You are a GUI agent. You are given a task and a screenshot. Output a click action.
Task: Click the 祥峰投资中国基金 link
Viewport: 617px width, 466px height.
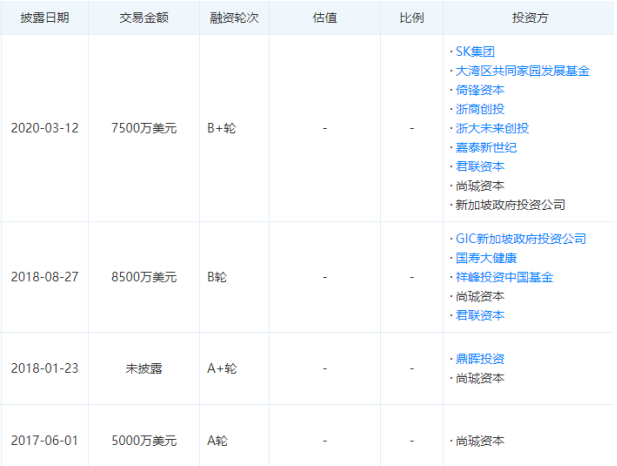pyautogui.click(x=504, y=277)
